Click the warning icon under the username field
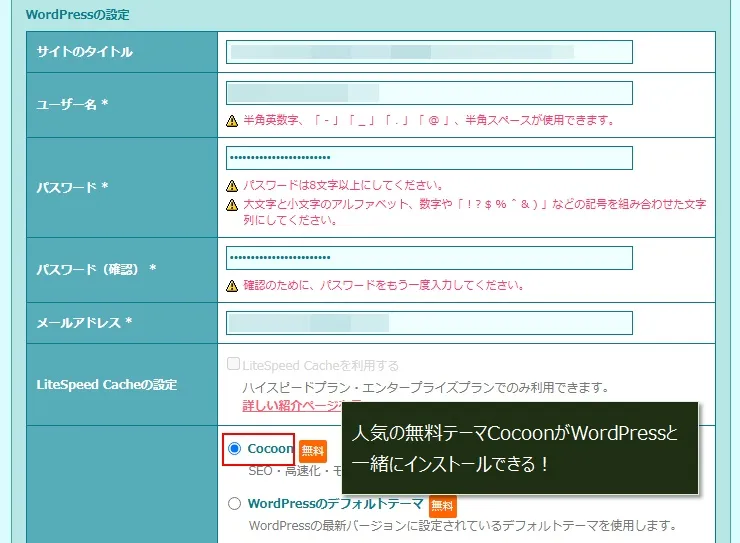The width and height of the screenshot is (740, 543). tap(232, 121)
